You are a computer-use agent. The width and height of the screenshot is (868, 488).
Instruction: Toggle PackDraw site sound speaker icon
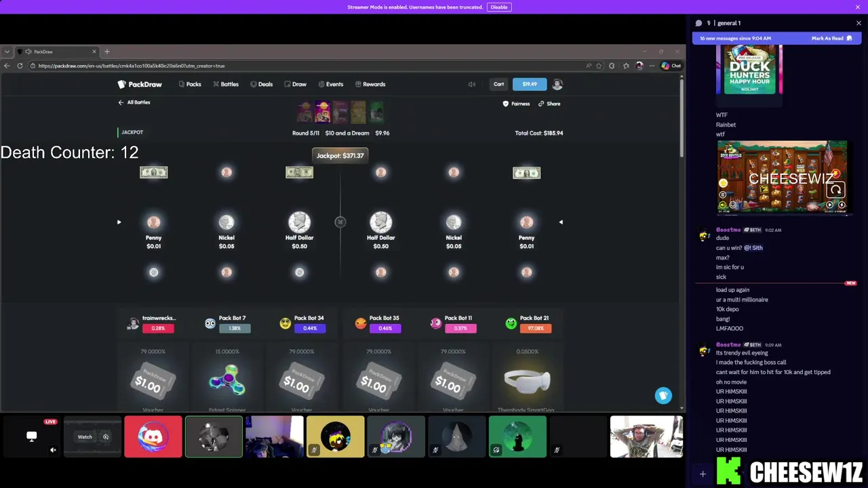click(x=472, y=84)
